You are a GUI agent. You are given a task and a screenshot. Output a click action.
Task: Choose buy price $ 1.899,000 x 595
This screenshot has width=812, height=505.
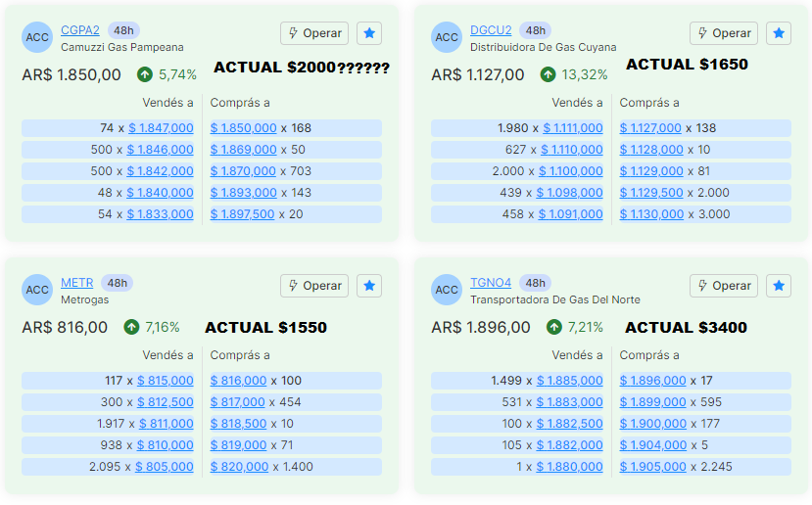coord(653,402)
